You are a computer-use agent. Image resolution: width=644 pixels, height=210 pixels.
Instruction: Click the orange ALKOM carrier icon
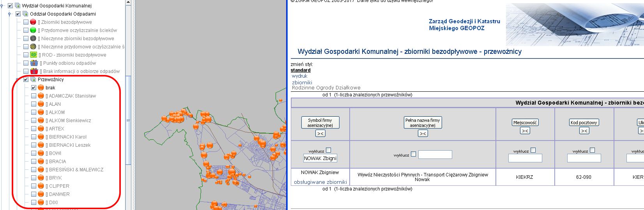pos(41,112)
